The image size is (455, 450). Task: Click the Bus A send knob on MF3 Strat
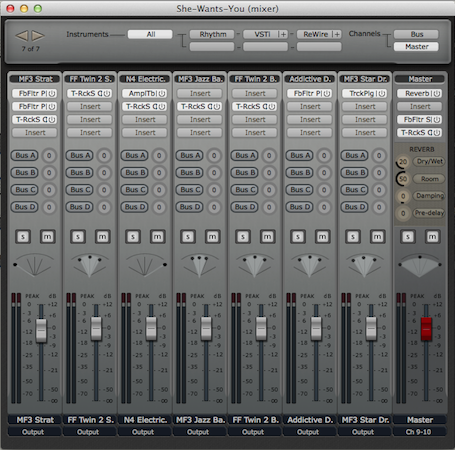click(x=49, y=156)
